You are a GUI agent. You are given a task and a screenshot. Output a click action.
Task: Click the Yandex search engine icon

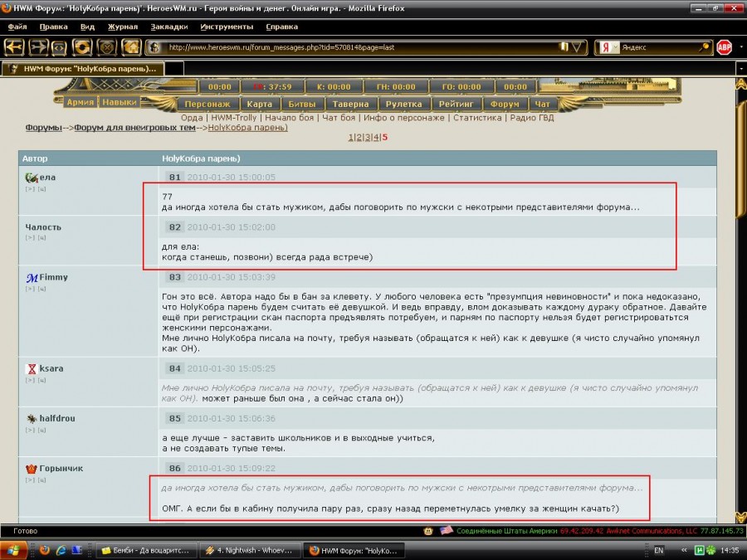[607, 47]
